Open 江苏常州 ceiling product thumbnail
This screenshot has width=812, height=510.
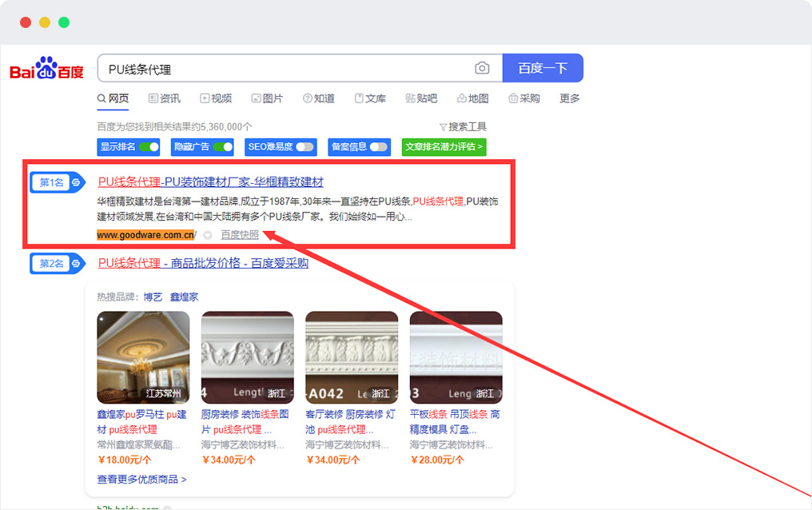click(x=143, y=357)
